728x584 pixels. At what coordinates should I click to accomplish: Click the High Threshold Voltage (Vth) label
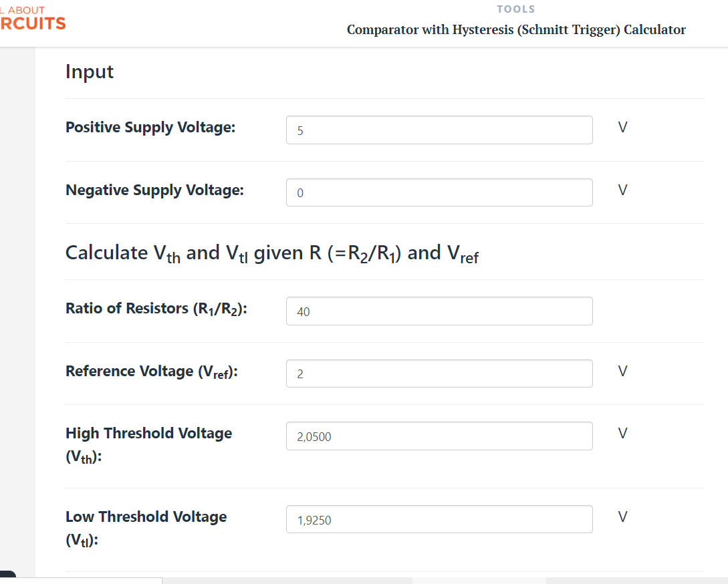(x=148, y=445)
